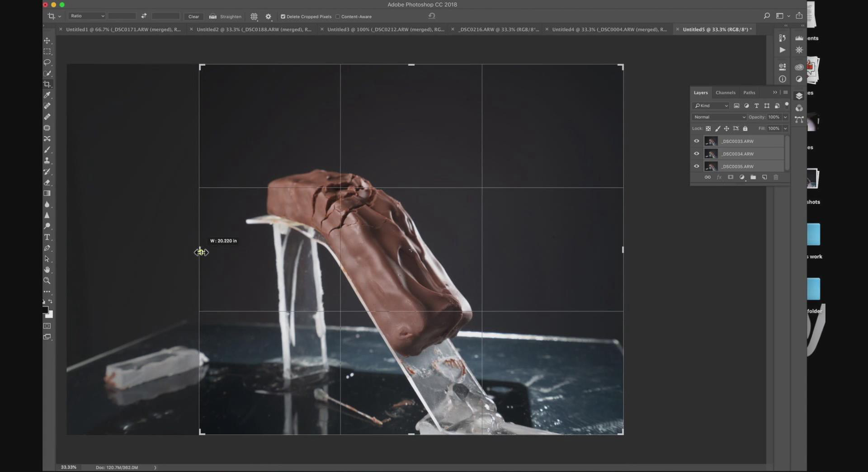Expand the layer Kind filter dropdown

click(x=711, y=106)
